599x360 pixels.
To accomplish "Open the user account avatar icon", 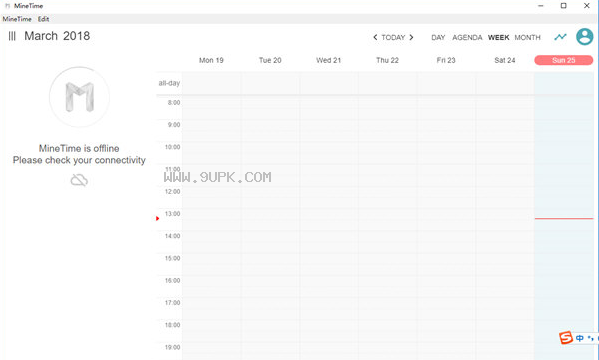I will 584,37.
